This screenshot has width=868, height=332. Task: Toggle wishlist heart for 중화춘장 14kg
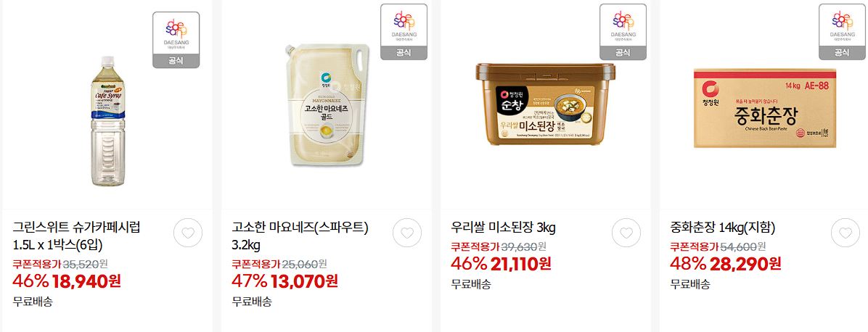(x=846, y=233)
